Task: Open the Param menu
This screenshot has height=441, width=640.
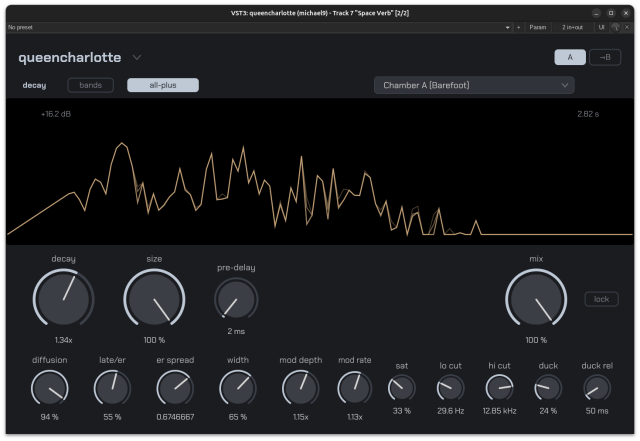Action: click(538, 27)
